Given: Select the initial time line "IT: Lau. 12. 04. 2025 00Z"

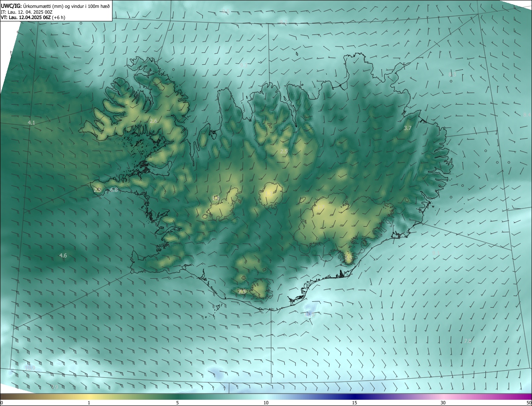Looking at the screenshot, I should pyautogui.click(x=27, y=12).
